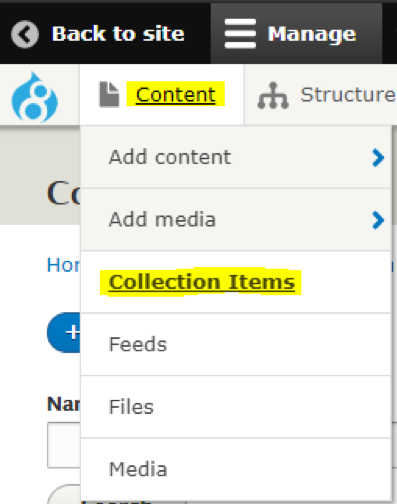Viewport: 397px width, 504px height.
Task: Focus the Name filter input field
Action: coord(64,445)
